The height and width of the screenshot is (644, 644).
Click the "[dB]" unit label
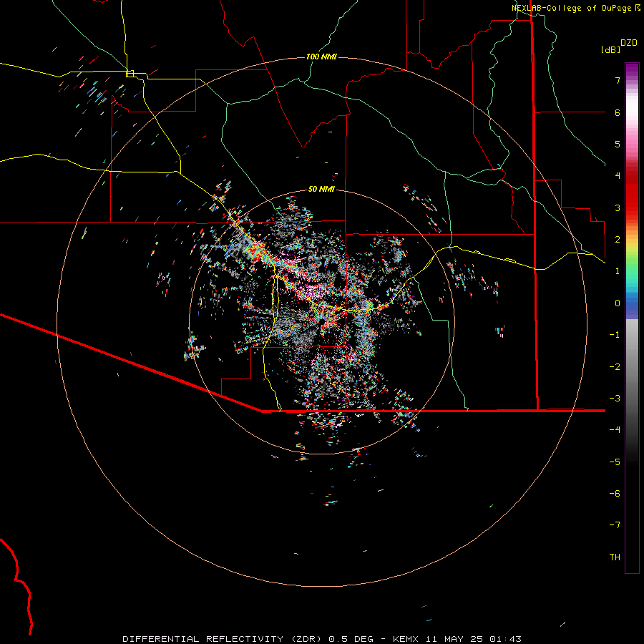point(610,49)
